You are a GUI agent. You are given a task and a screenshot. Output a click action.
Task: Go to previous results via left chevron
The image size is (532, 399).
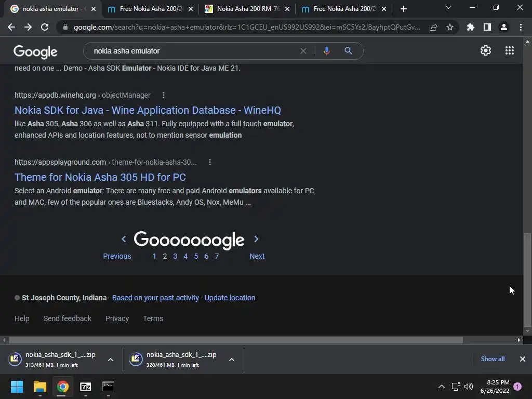124,239
